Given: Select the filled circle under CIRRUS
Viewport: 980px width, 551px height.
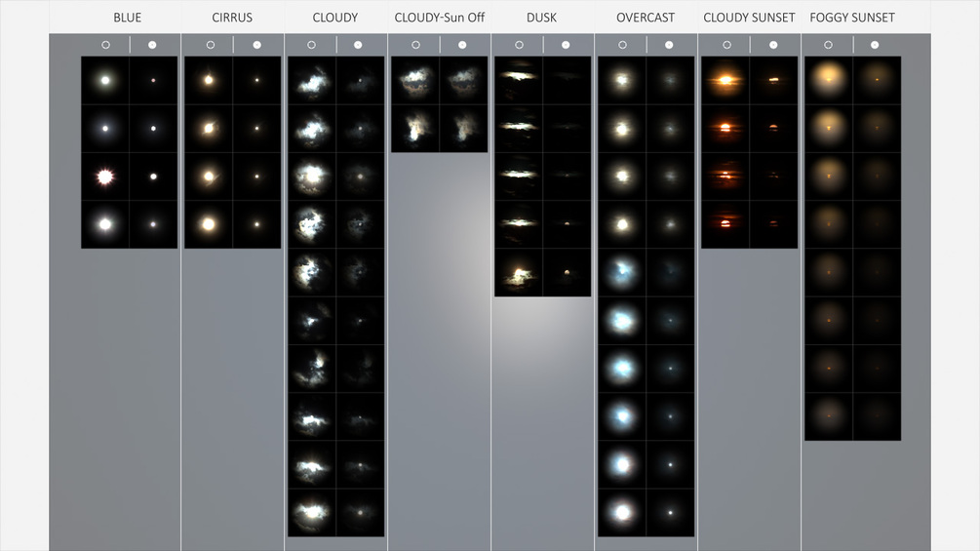Looking at the screenshot, I should (256, 45).
